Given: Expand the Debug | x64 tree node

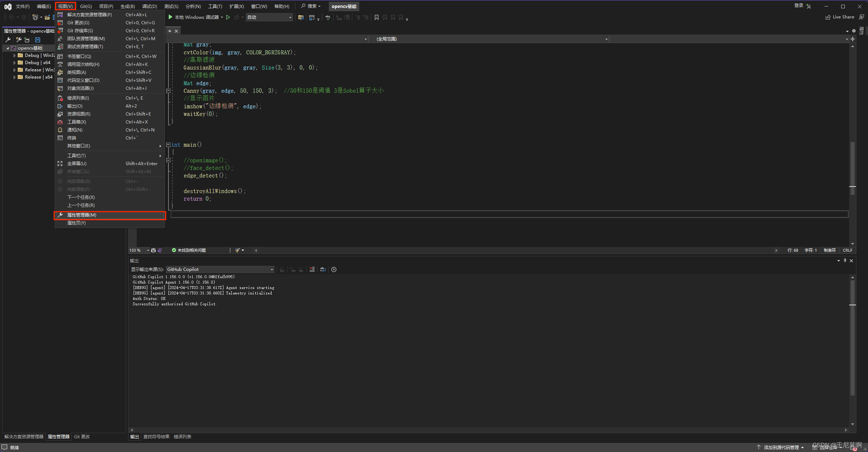Looking at the screenshot, I should click(14, 63).
